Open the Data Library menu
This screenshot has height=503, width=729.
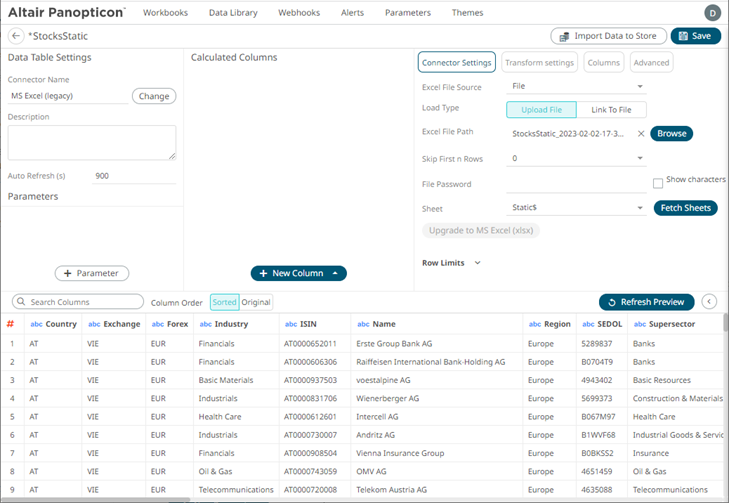point(233,13)
